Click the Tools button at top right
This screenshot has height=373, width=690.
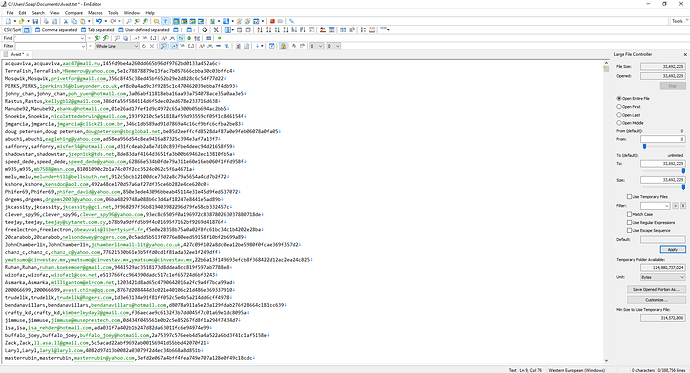pyautogui.click(x=678, y=21)
